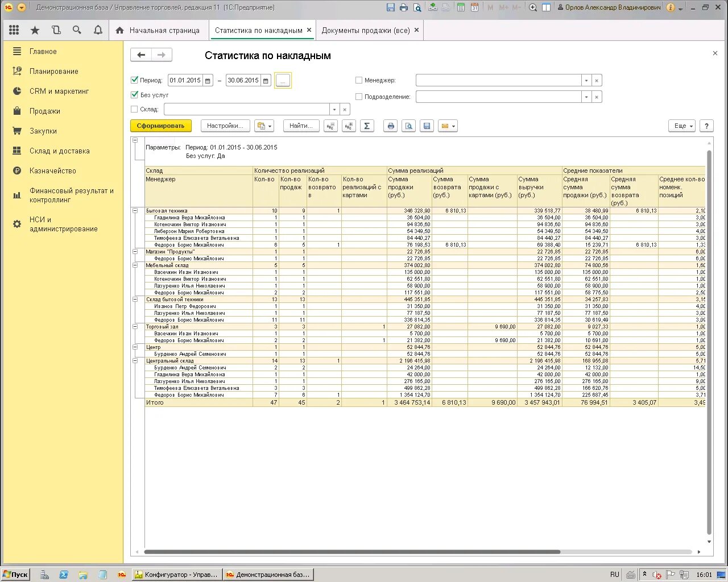The height and width of the screenshot is (582, 728).
Task: Open the Закупки section
Action: (x=43, y=131)
